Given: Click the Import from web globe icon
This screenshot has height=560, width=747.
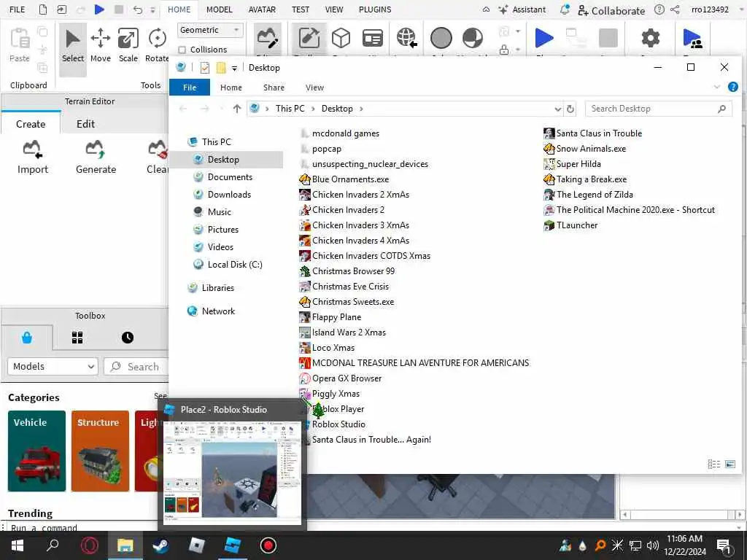Looking at the screenshot, I should coord(406,38).
